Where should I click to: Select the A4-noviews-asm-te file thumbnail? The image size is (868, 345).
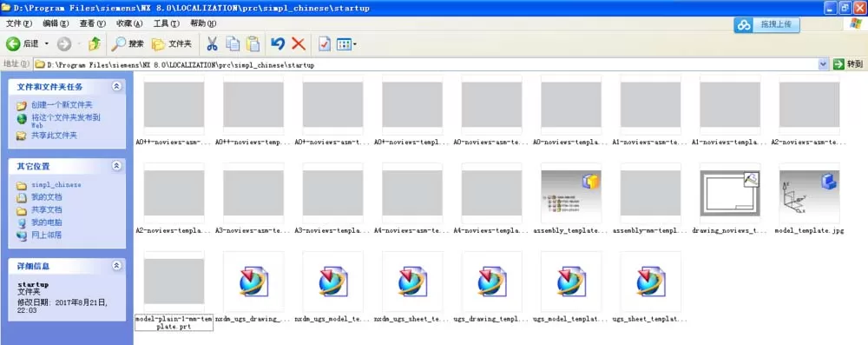tap(412, 193)
